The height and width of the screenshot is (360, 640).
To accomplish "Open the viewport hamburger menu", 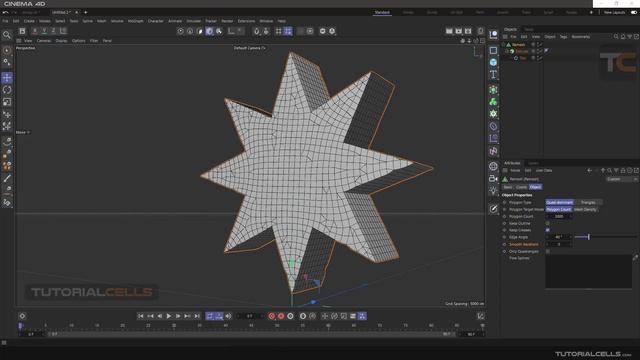I will point(19,41).
